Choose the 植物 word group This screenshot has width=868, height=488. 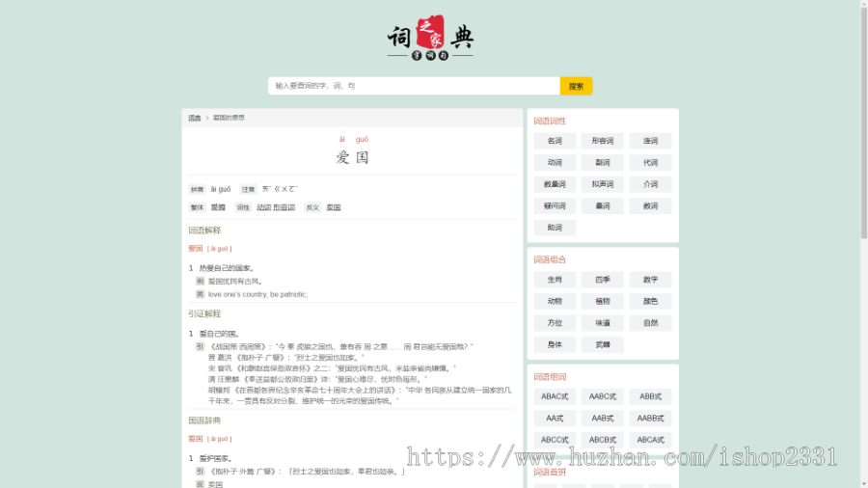pos(602,302)
